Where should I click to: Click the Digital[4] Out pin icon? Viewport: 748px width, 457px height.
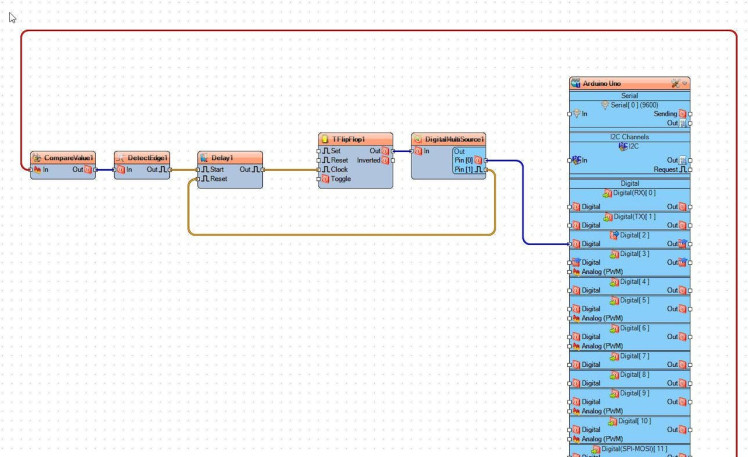(683, 290)
